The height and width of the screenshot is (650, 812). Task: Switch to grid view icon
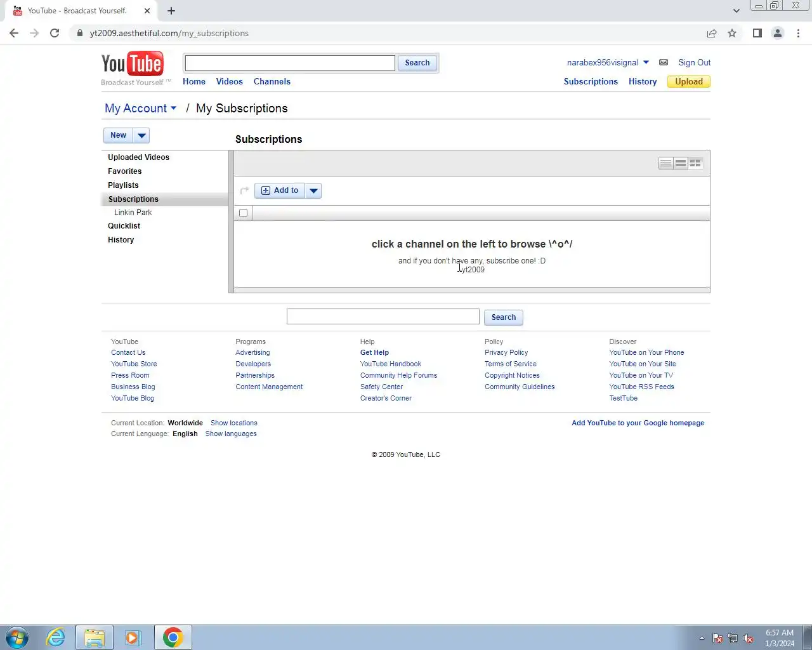click(696, 163)
